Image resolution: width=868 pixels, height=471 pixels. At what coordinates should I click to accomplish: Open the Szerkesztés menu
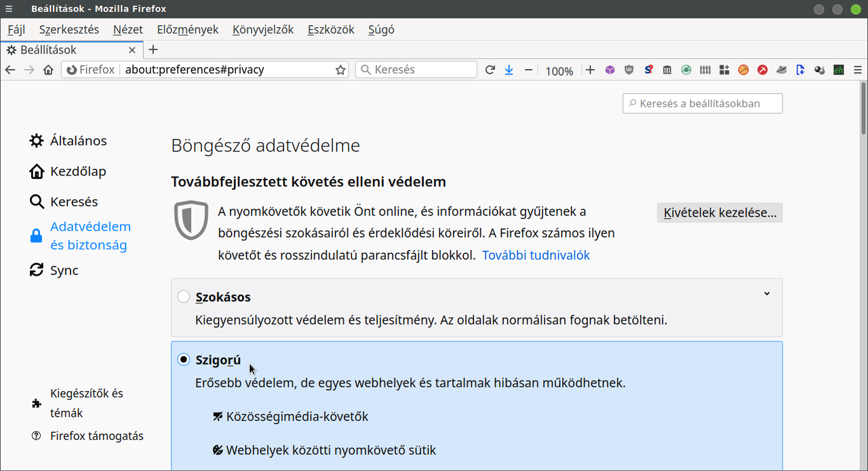point(69,30)
